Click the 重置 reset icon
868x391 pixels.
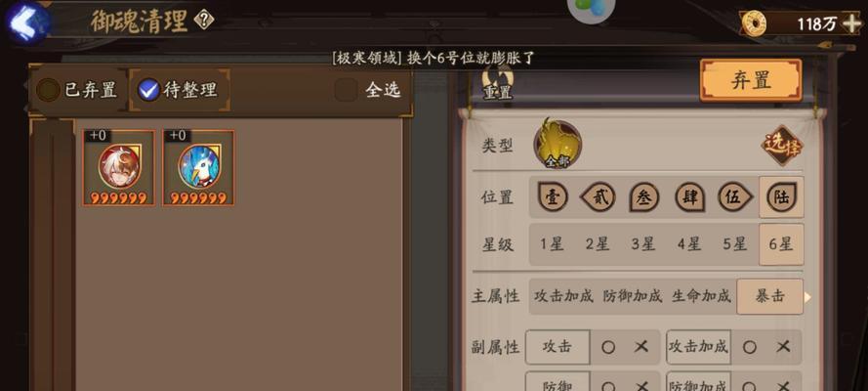[x=497, y=83]
